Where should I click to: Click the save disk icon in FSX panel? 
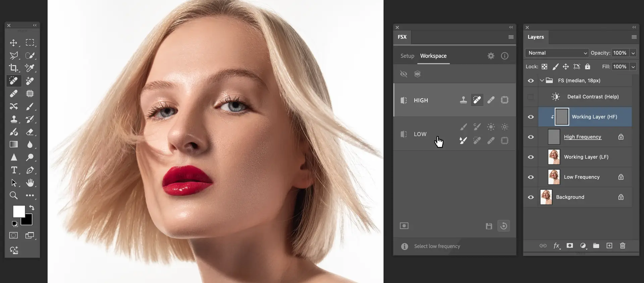tap(489, 226)
